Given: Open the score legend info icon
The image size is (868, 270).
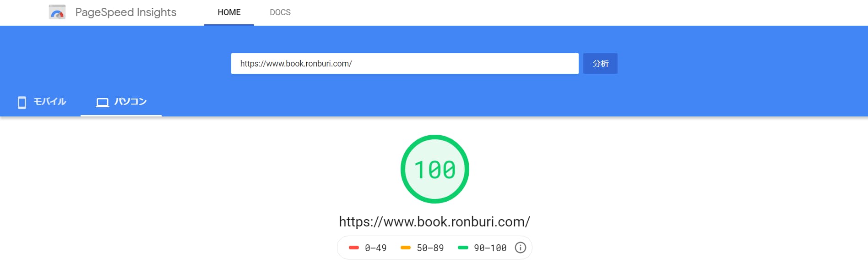Looking at the screenshot, I should click(520, 248).
